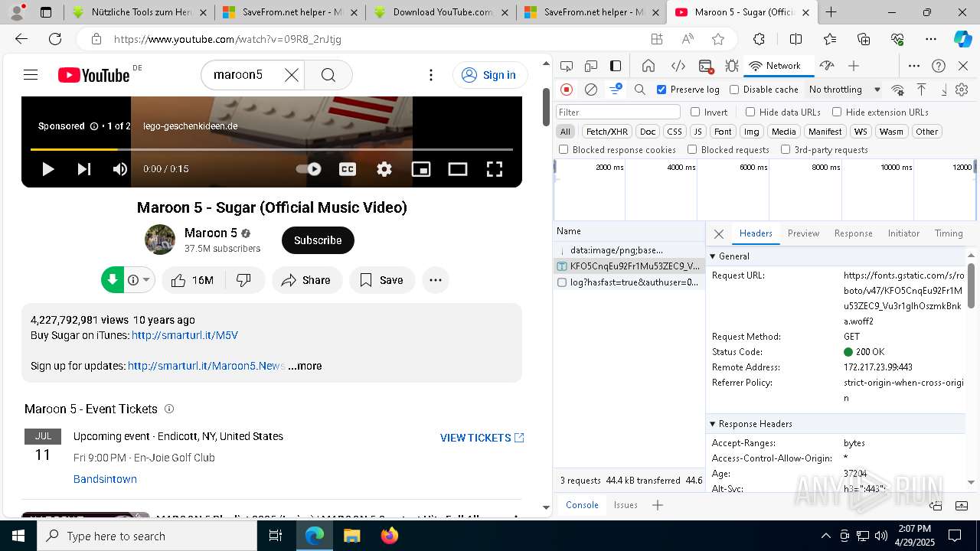The width and height of the screenshot is (980, 551).
Task: Open network conditions wifi-gear icon
Action: pyautogui.click(x=897, y=90)
